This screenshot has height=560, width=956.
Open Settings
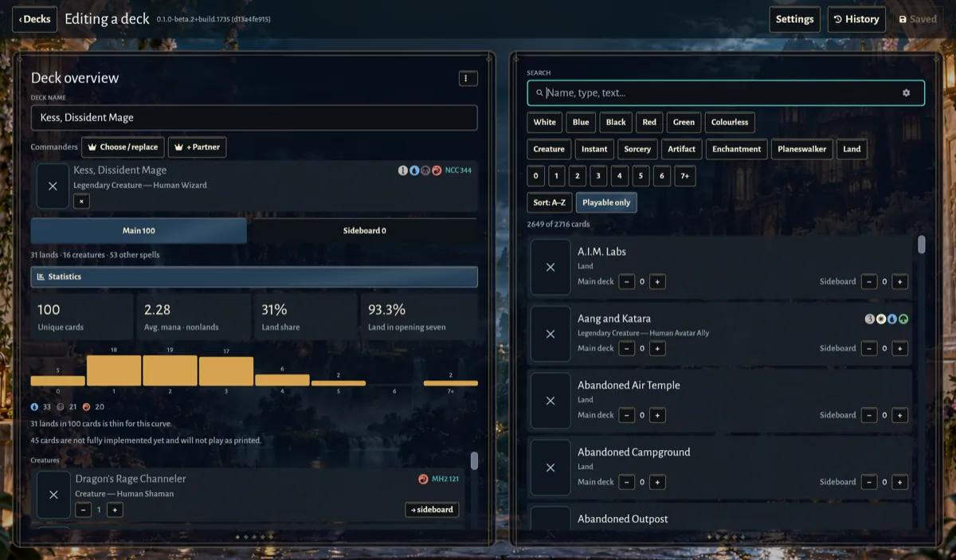point(794,19)
